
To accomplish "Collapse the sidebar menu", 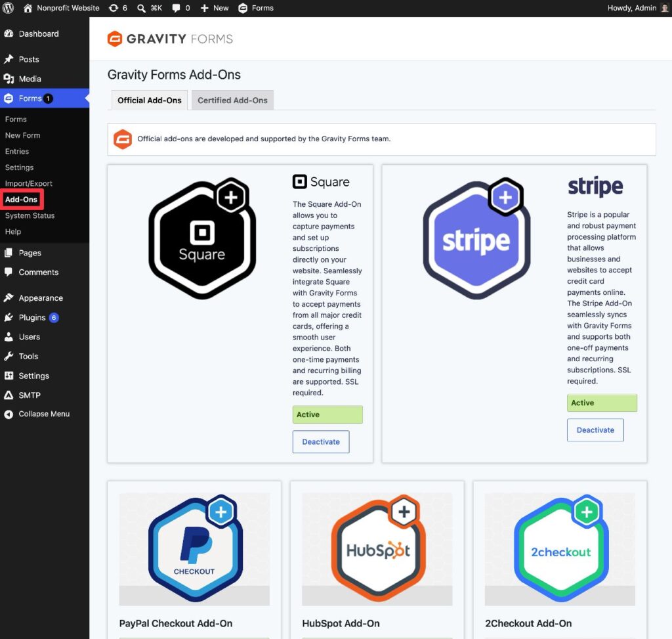I will [x=45, y=414].
